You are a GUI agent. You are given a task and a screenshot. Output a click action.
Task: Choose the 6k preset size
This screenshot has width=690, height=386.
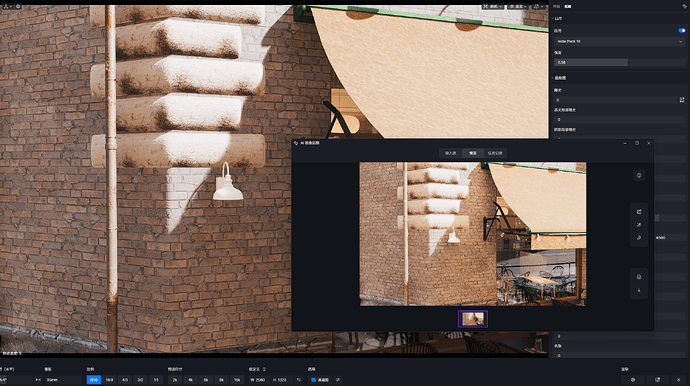click(206, 380)
